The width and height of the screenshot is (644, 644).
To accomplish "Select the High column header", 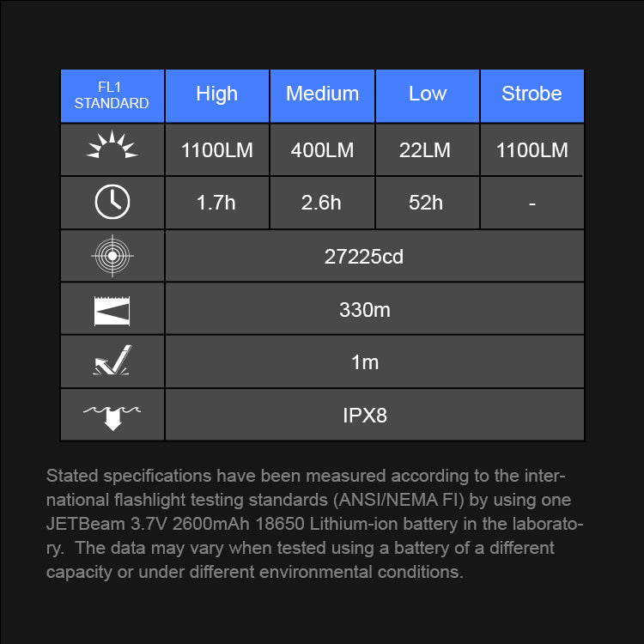I will [216, 94].
